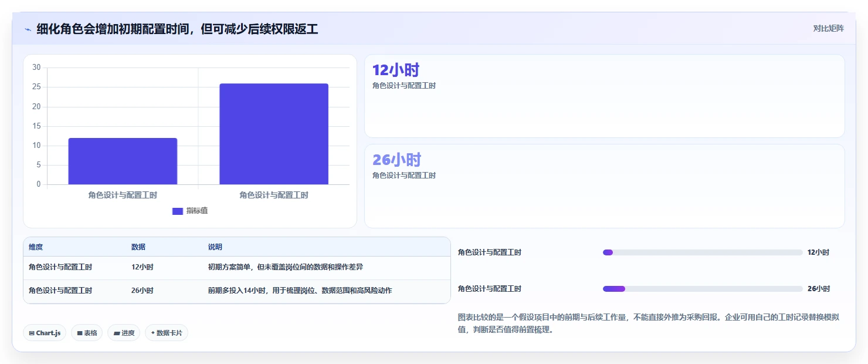Click the 维度 column header
The height and width of the screenshot is (364, 868).
click(x=36, y=247)
